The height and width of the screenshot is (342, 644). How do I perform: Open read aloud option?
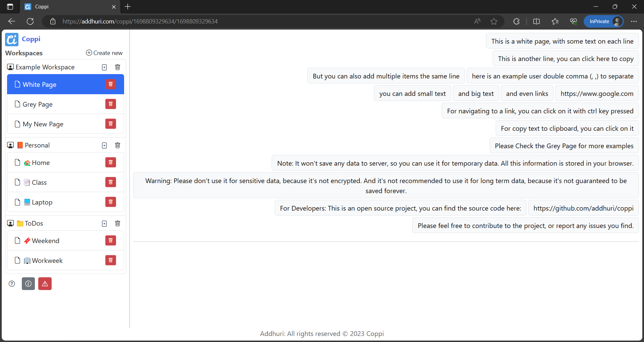click(477, 21)
